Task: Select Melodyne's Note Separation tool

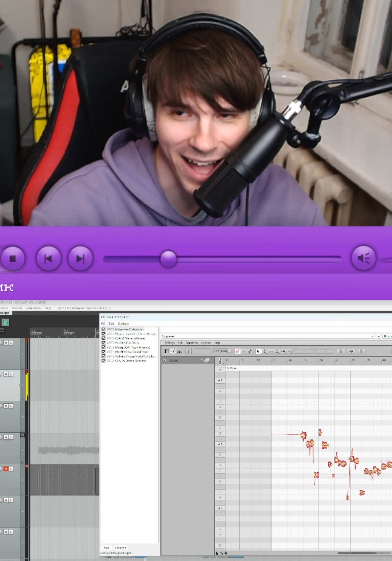Action: click(289, 351)
